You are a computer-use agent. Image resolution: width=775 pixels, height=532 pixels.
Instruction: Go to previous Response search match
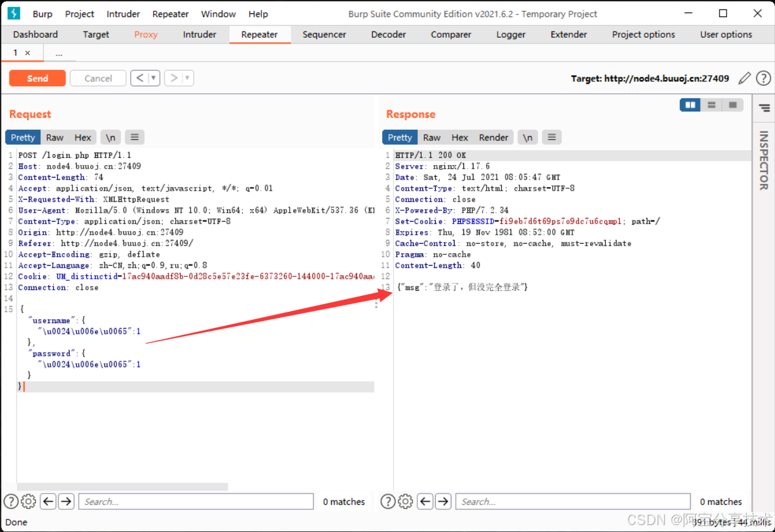[426, 502]
